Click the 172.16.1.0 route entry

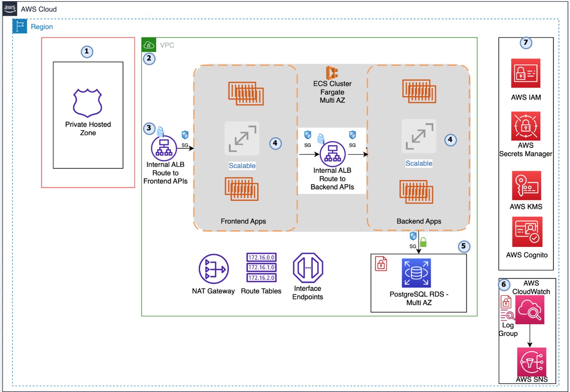261,267
